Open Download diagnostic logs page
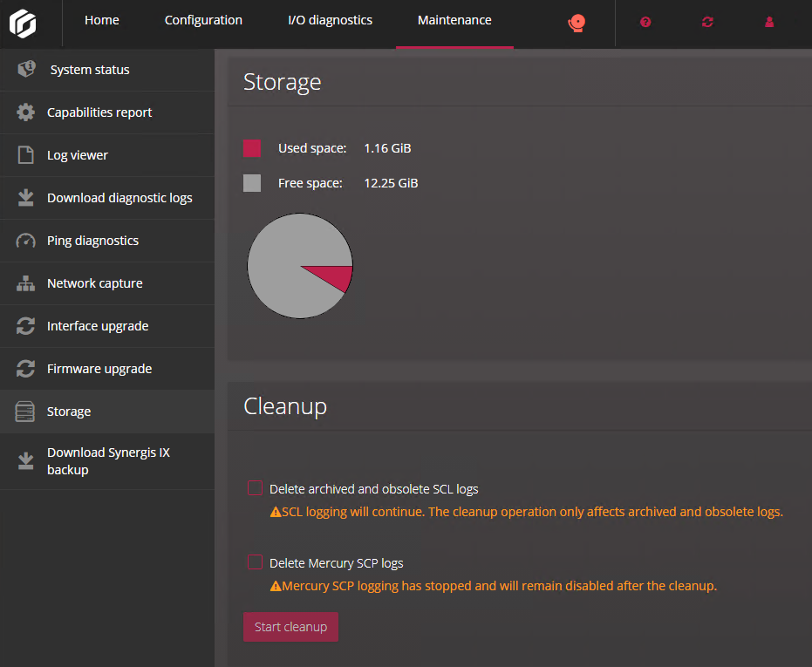 tap(119, 198)
